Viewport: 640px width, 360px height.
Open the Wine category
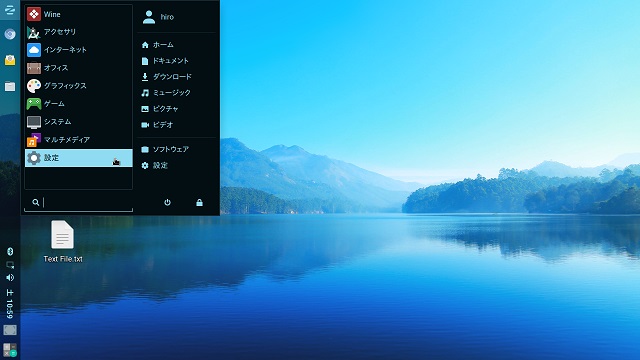coord(78,14)
